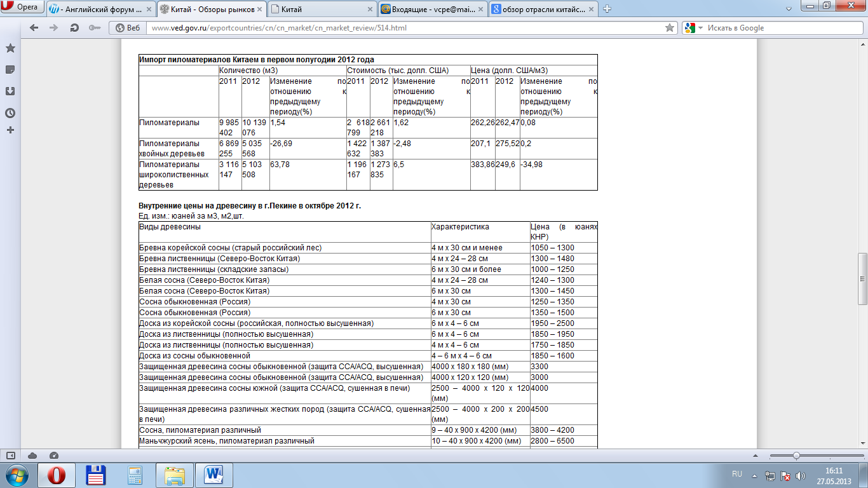Screen dimensions: 868x488
Task: Switch to the Входящие mail tab
Action: tap(433, 9)
